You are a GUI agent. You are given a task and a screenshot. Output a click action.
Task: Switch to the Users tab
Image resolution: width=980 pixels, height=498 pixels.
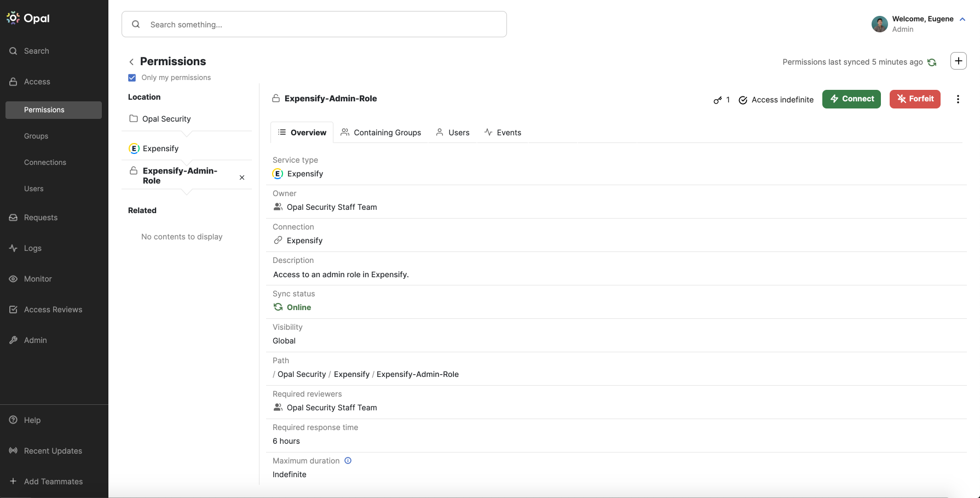coord(453,133)
